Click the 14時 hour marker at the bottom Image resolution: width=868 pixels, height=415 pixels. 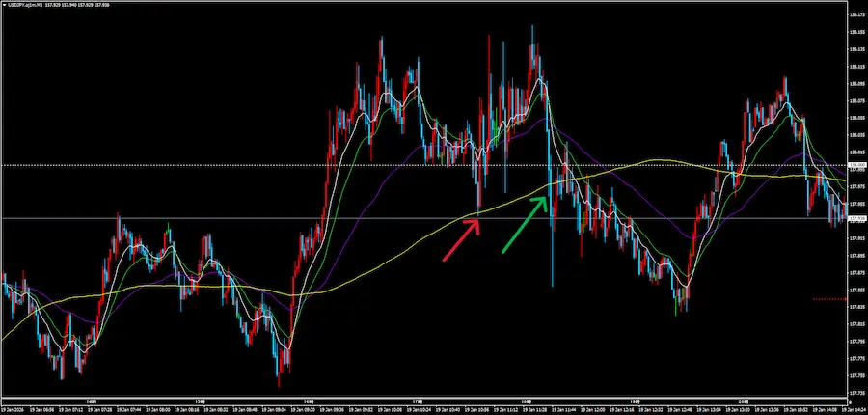pyautogui.click(x=92, y=401)
